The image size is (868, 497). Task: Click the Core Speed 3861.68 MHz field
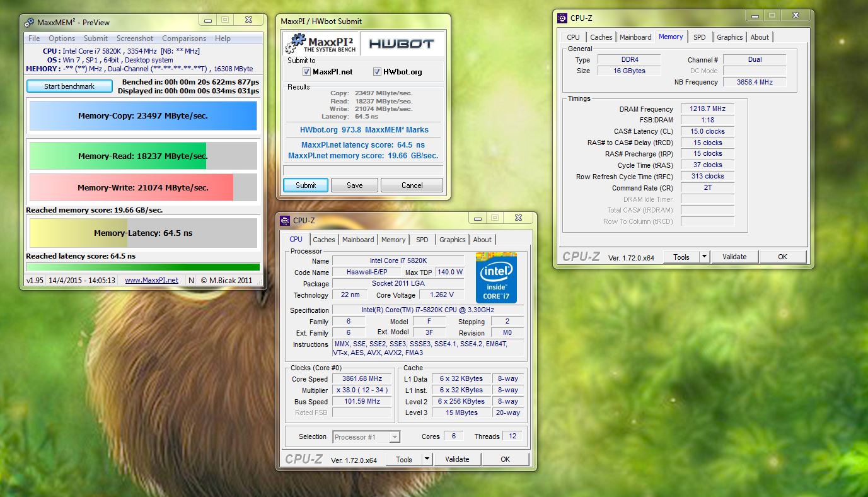point(362,379)
